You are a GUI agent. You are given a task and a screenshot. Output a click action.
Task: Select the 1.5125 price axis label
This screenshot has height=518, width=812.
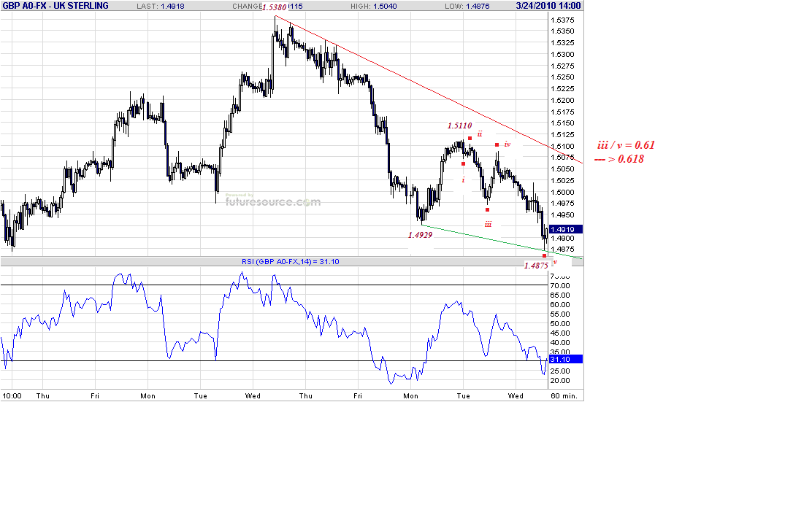(562, 134)
